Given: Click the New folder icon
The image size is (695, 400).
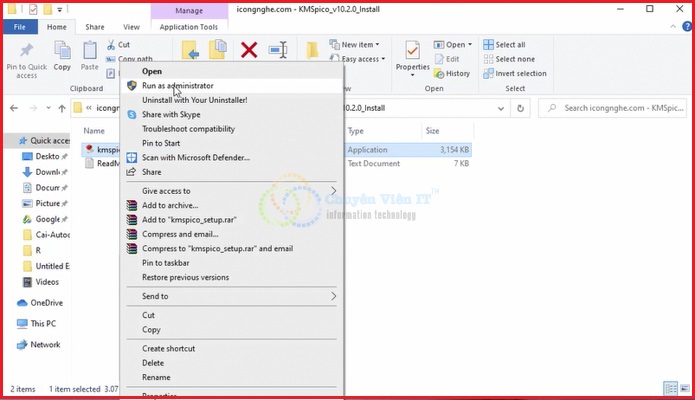Looking at the screenshot, I should pos(312,50).
